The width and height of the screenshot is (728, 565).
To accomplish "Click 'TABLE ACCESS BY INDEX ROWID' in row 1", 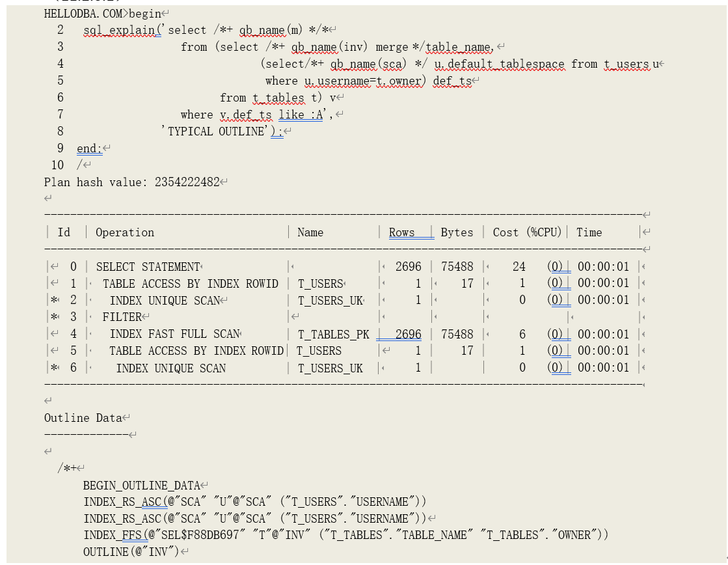I will click(191, 283).
